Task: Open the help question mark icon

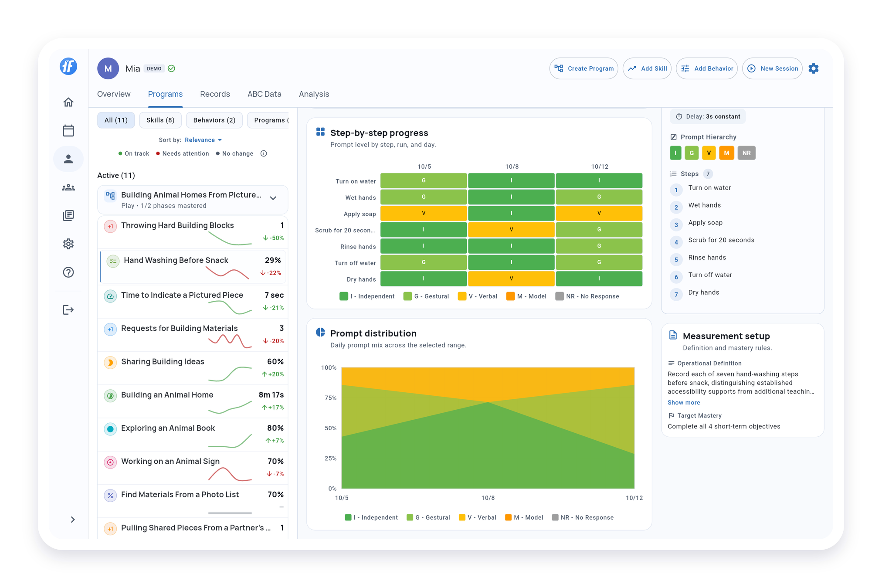Action: point(68,272)
